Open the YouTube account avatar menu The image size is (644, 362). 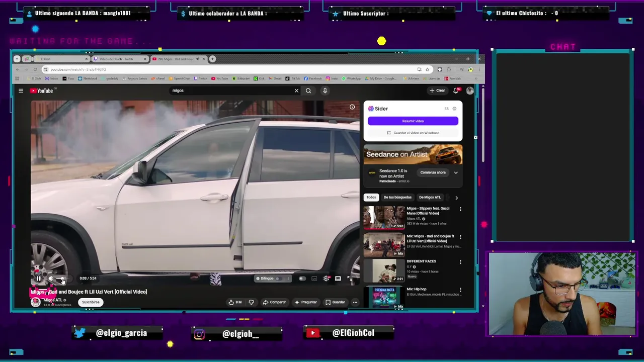470,90
